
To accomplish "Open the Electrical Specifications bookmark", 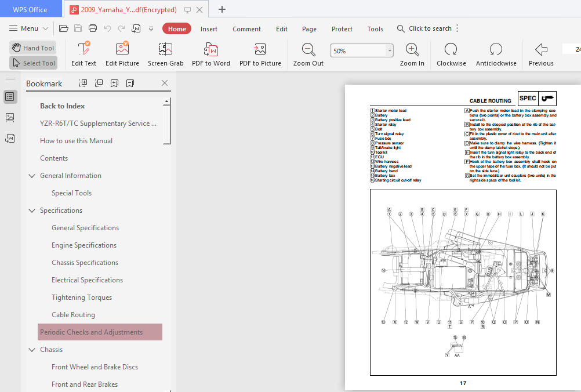I will [87, 280].
